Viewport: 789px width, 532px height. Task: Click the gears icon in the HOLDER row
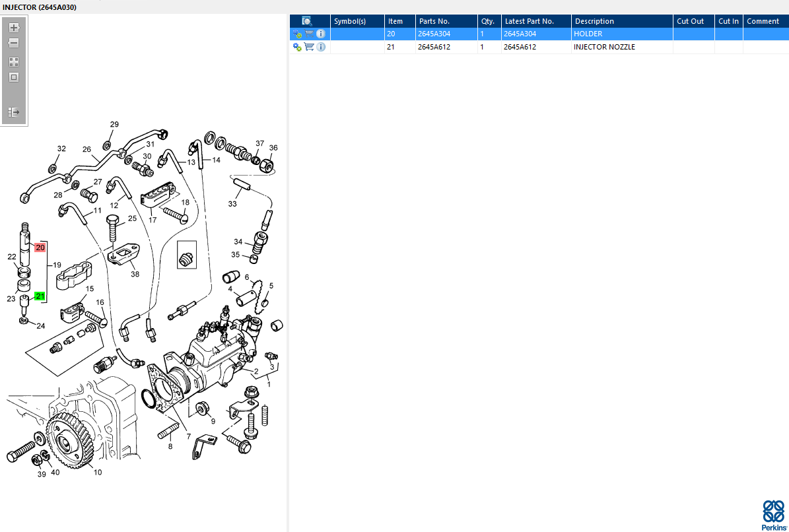pyautogui.click(x=297, y=34)
